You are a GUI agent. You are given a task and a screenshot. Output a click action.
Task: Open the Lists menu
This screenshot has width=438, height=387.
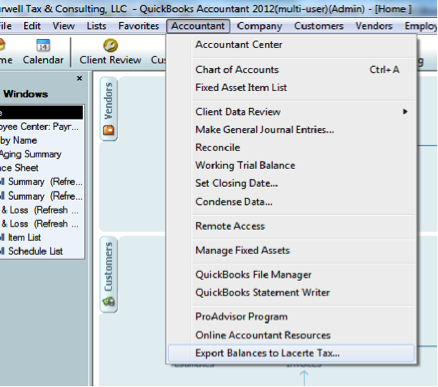[96, 26]
